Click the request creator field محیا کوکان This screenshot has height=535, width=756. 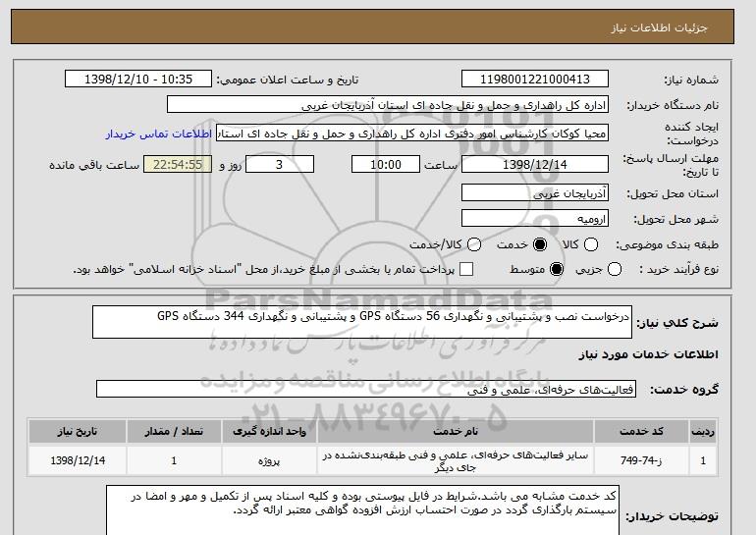[412, 134]
